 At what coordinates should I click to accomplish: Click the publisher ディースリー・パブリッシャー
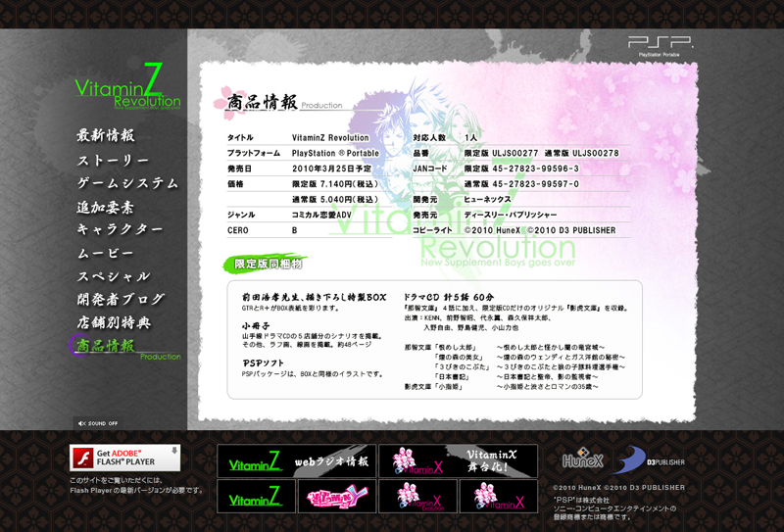[510, 215]
